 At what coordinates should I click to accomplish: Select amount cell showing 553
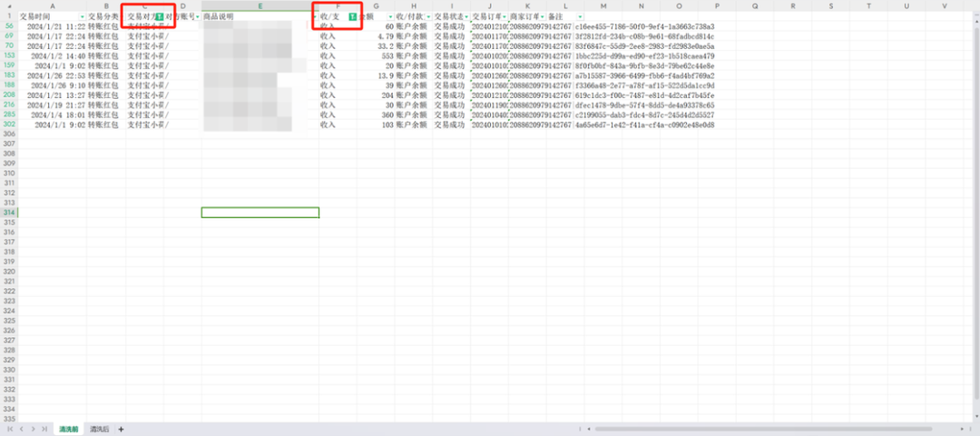click(376, 55)
